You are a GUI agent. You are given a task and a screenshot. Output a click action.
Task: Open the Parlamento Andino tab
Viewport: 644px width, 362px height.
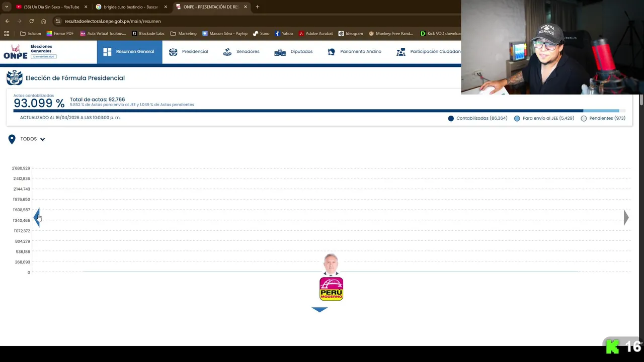(354, 52)
